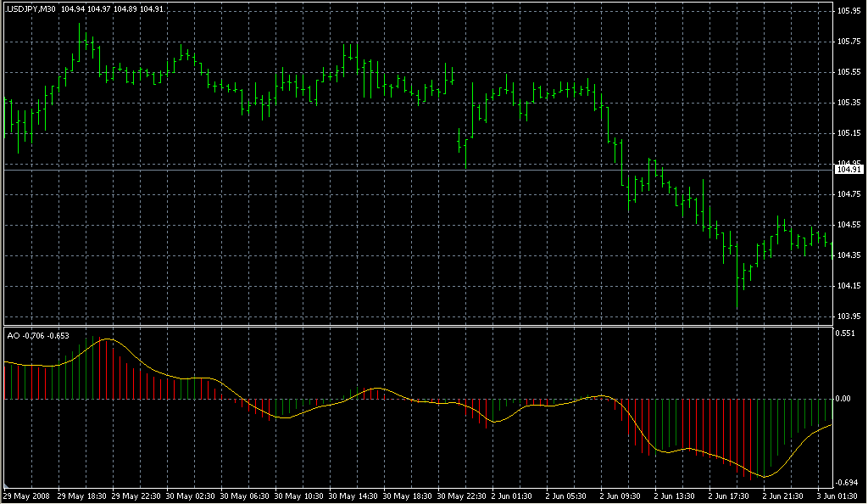Click the highest peak of yellow AO line
The image size is (868, 504).
107,339
